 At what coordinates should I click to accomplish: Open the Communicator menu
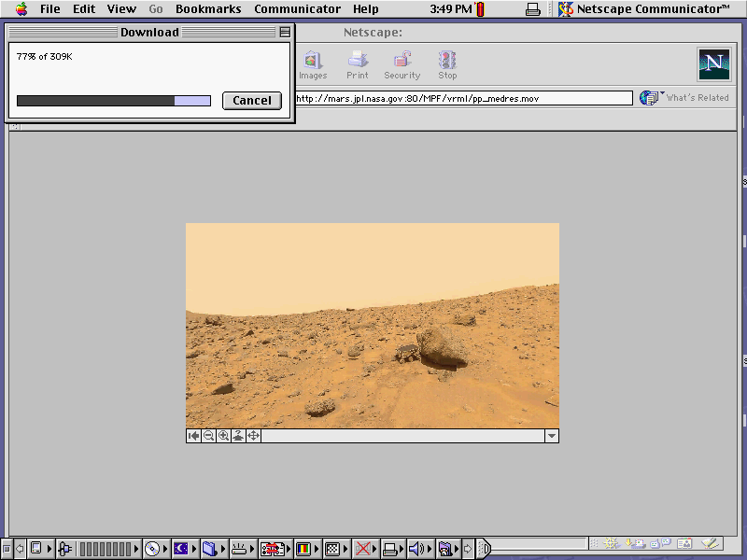297,8
